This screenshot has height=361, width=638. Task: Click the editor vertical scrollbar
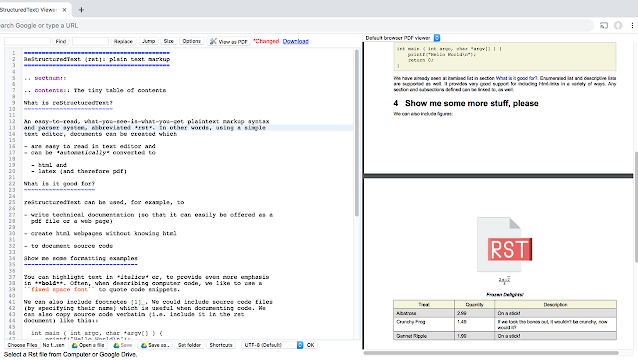[x=357, y=133]
